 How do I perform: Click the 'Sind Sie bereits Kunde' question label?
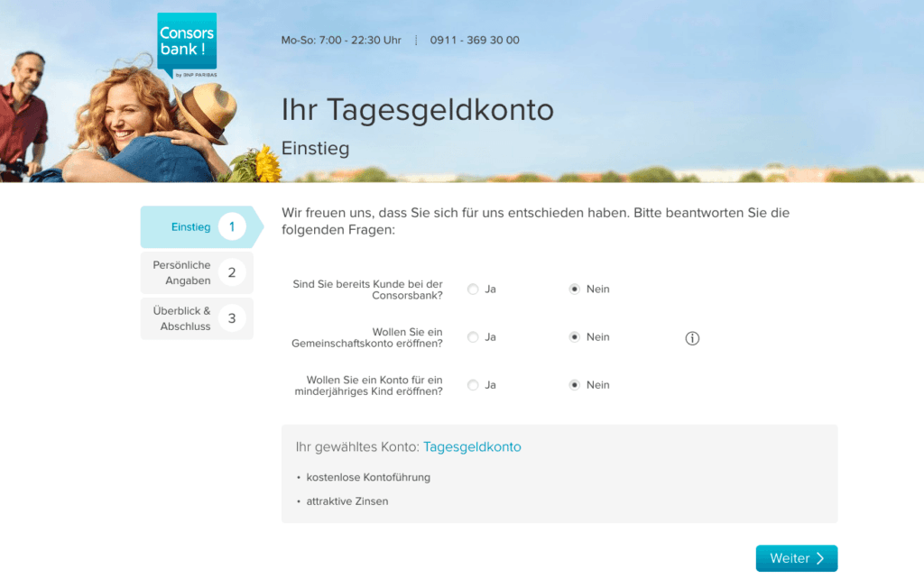tap(367, 289)
